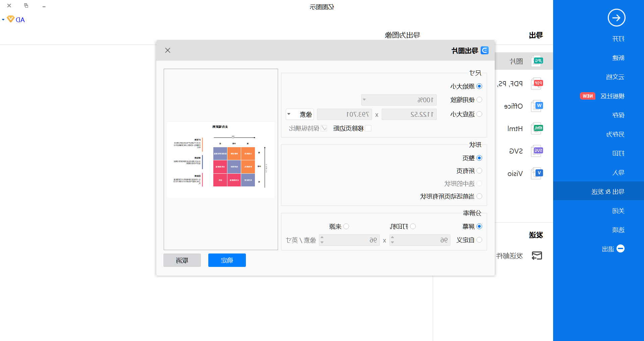This screenshot has width=644, height=341.
Task: Choose the 图片 image export type label
Action: pos(516,61)
